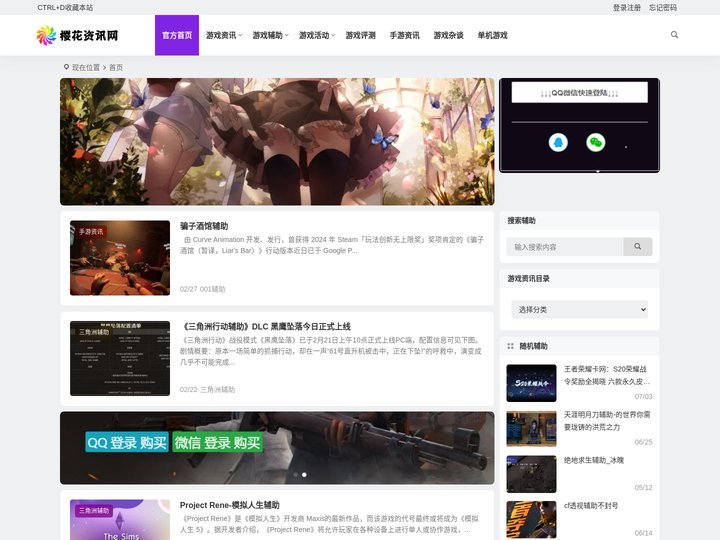Click the 登录注册 link

(627, 7)
